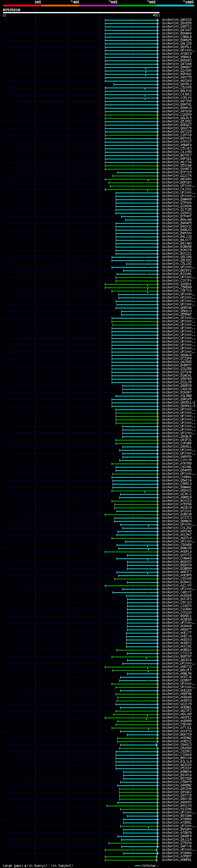
Task: Select the UniRef100_A7PBM7 label
Action: click(x=177, y=856)
